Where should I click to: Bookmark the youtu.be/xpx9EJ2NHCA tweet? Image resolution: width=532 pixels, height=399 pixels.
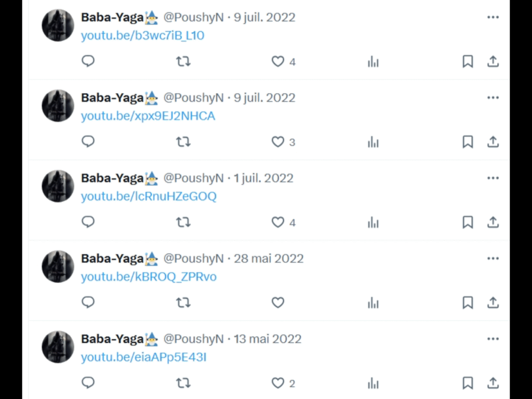468,142
